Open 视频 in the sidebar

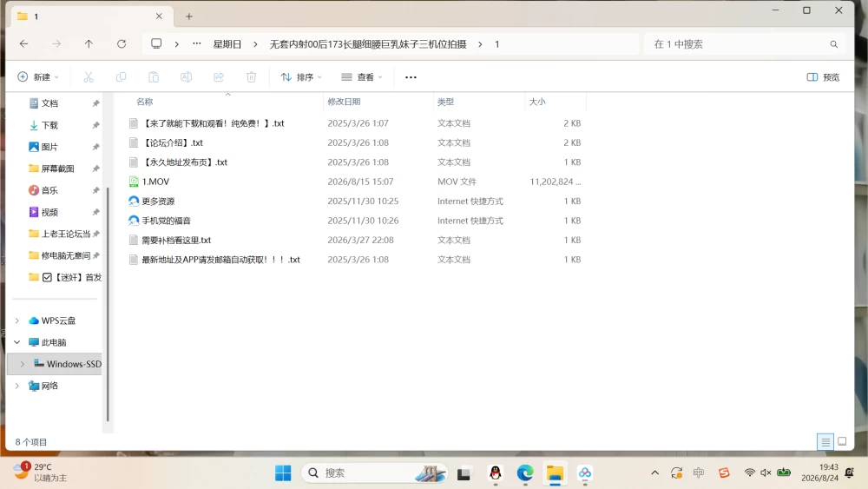(x=49, y=212)
